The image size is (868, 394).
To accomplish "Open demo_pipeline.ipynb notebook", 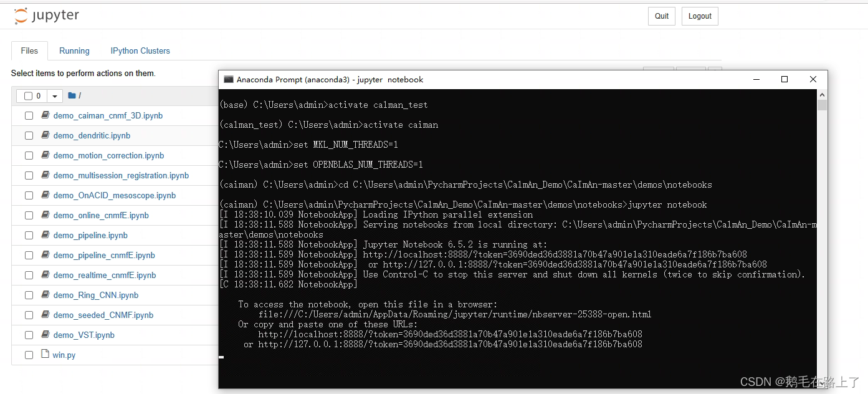I will tap(90, 236).
